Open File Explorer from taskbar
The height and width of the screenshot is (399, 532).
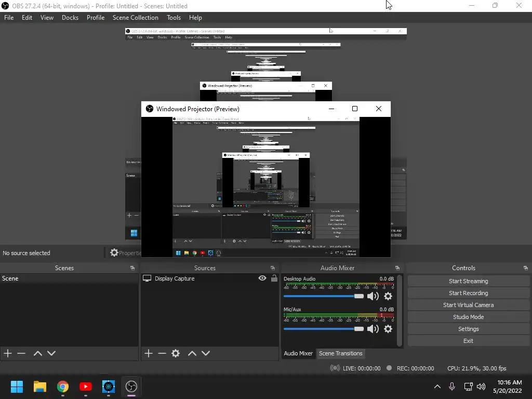(x=39, y=387)
